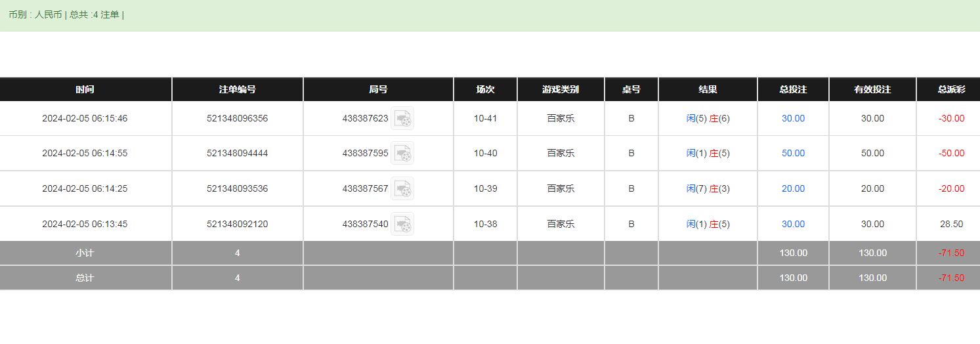The image size is (980, 344).
Task: Click result 闲(7) 庄(3) cell
Action: pos(708,189)
